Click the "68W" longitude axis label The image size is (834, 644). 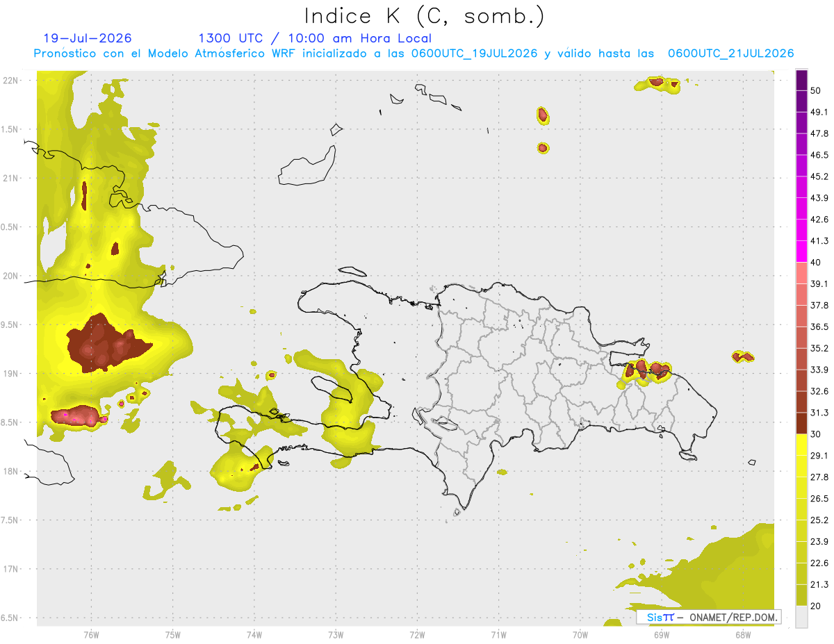tap(743, 634)
